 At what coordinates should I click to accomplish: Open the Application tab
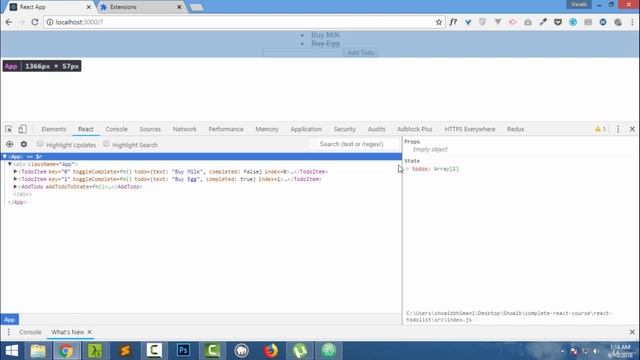coord(306,129)
